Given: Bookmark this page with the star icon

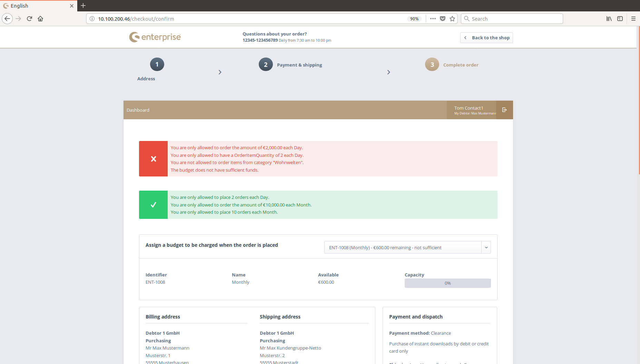Looking at the screenshot, I should pyautogui.click(x=452, y=19).
